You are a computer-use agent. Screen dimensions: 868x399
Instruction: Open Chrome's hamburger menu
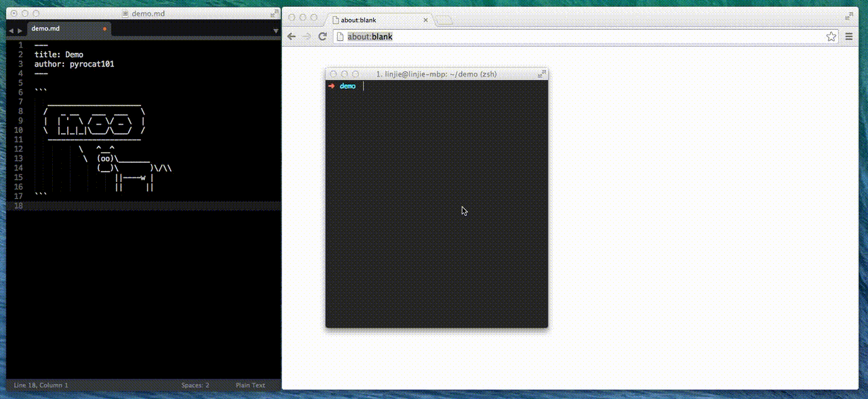click(849, 37)
